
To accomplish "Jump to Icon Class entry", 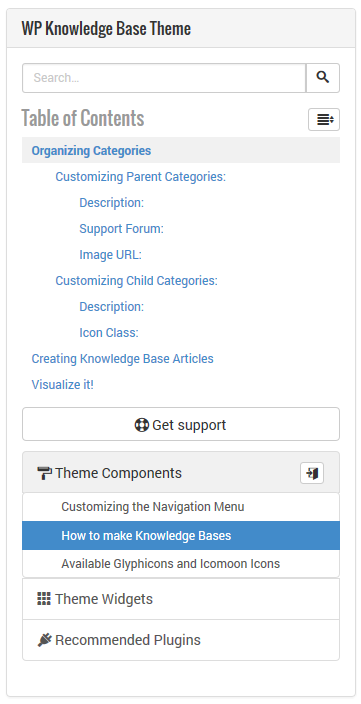I will click(x=109, y=333).
